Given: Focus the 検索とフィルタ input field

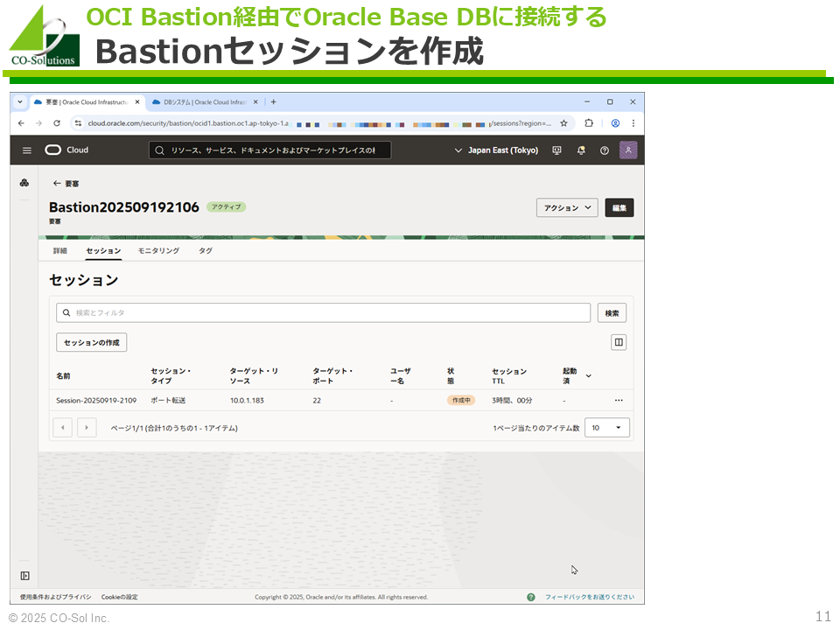Looking at the screenshot, I should [x=323, y=313].
